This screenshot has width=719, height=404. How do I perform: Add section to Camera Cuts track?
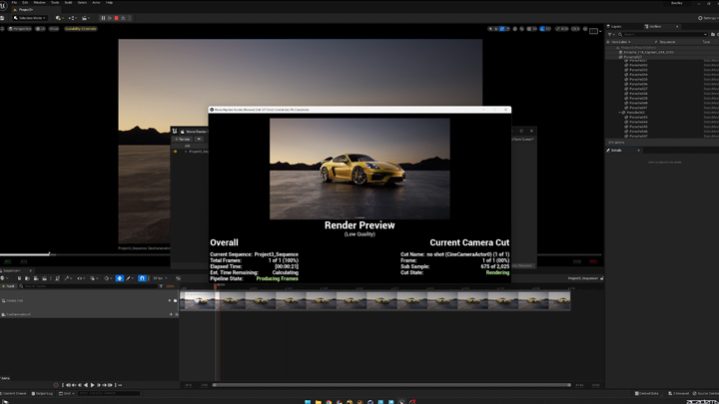[169, 301]
